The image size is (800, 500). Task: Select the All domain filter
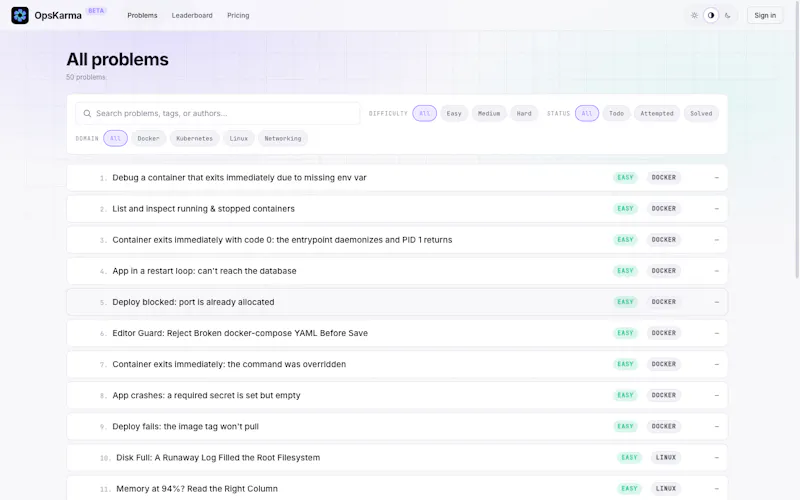pyautogui.click(x=115, y=138)
